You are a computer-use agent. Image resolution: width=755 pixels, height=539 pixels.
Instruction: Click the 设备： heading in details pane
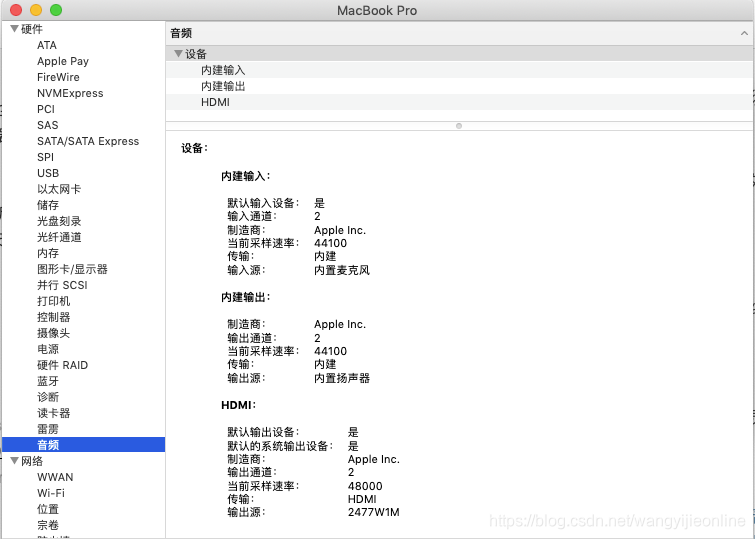(195, 148)
